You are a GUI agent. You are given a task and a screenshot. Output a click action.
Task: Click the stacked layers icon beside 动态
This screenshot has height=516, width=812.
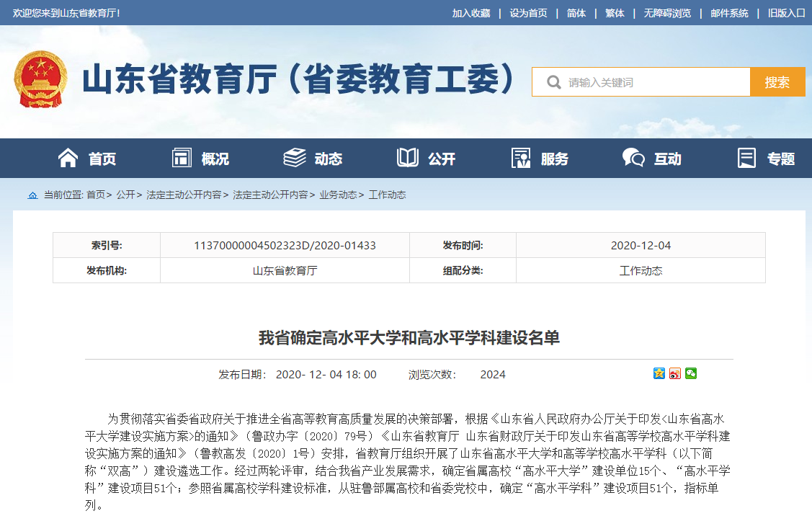pos(294,159)
